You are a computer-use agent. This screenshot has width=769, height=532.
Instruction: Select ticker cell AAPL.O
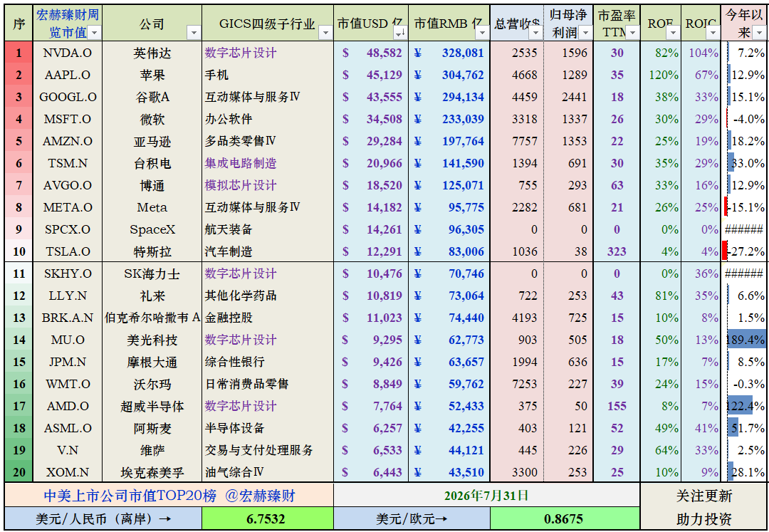68,75
